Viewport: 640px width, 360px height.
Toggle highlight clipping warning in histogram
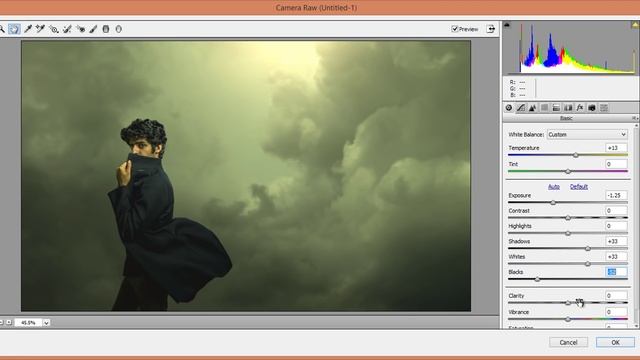(x=636, y=25)
